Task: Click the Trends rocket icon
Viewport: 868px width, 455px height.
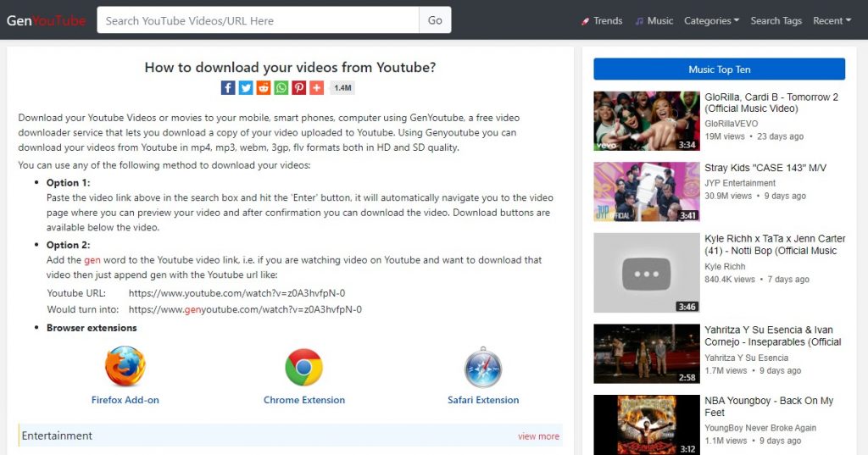Action: point(585,21)
